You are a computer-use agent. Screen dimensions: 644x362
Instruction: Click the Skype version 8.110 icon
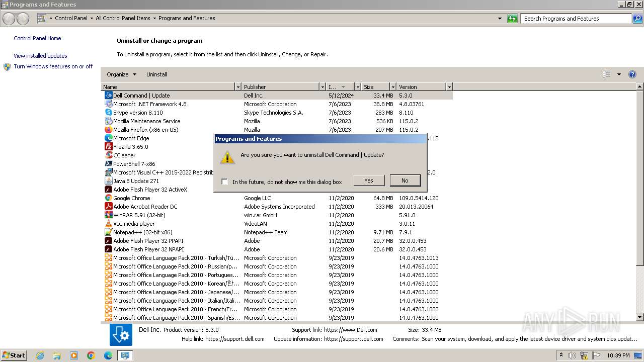coord(108,113)
